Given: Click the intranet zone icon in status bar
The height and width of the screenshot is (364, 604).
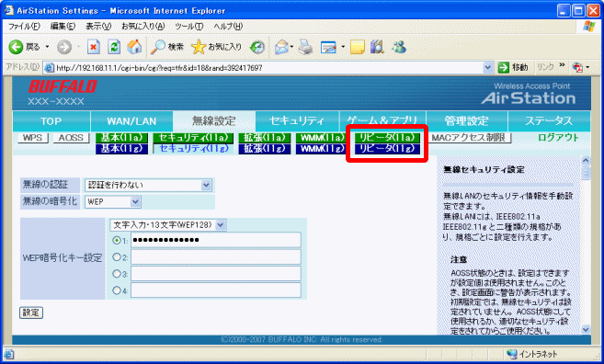Looking at the screenshot, I should click(511, 354).
